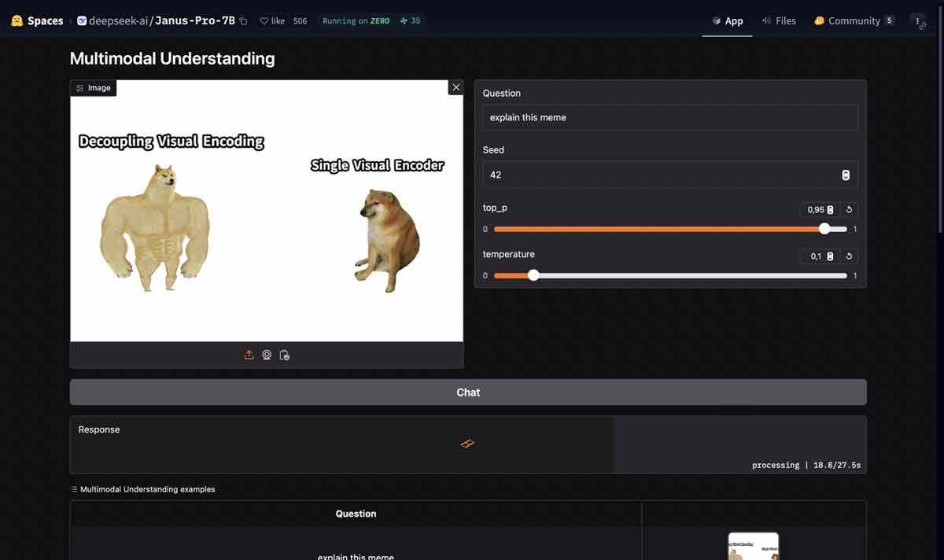Click the processing time status text
This screenshot has height=560, width=944.
tap(806, 465)
